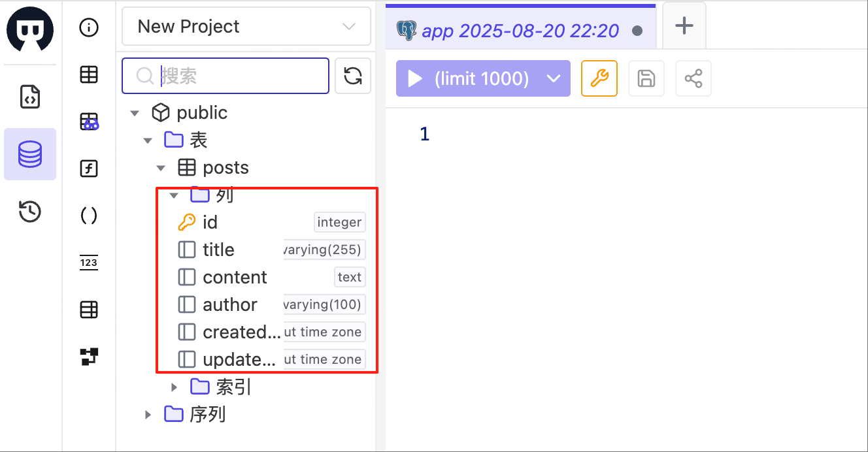Open the tables icon below info
The height and width of the screenshot is (452, 868).
[x=89, y=74]
